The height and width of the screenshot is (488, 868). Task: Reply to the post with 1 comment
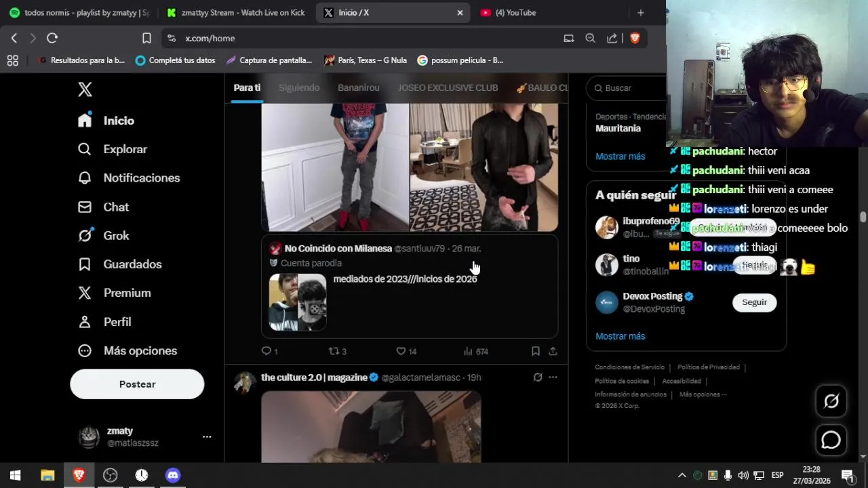tap(269, 351)
